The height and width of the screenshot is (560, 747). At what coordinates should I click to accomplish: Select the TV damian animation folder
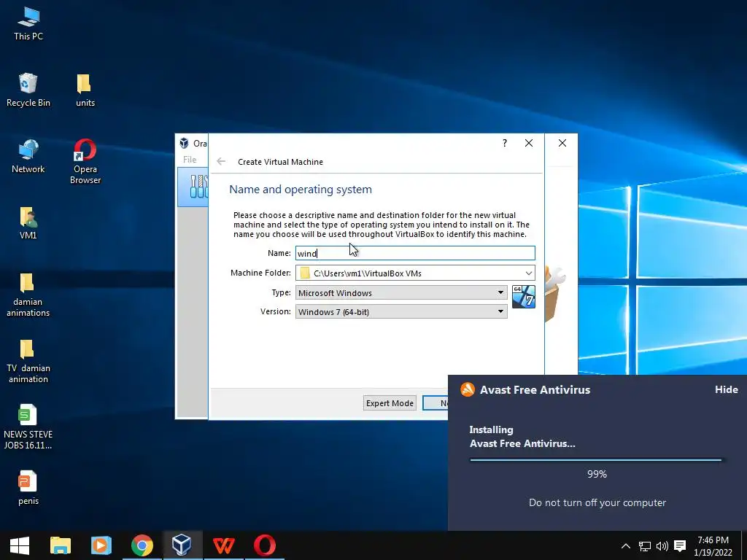28,362
